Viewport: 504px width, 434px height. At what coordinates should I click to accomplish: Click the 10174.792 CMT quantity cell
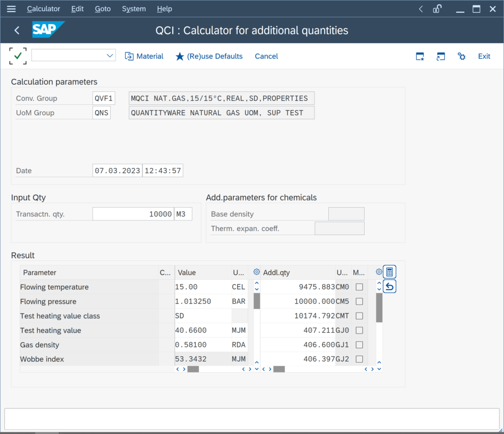click(x=298, y=316)
